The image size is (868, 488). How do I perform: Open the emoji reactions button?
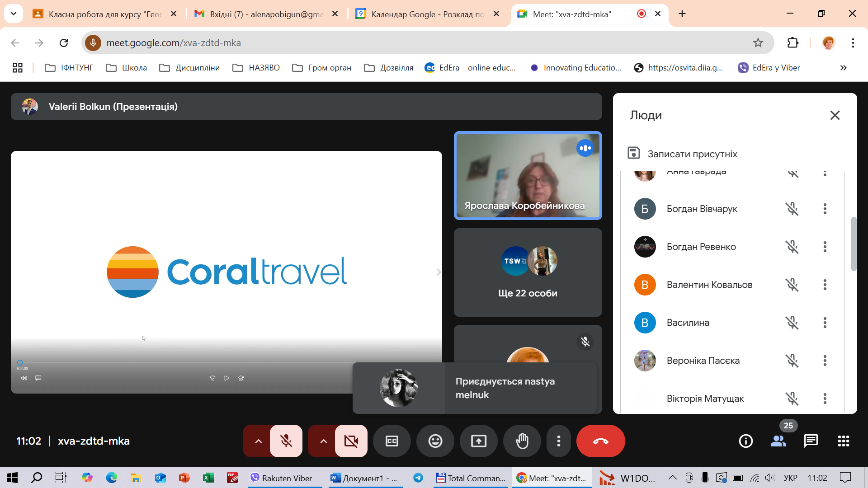click(x=435, y=441)
